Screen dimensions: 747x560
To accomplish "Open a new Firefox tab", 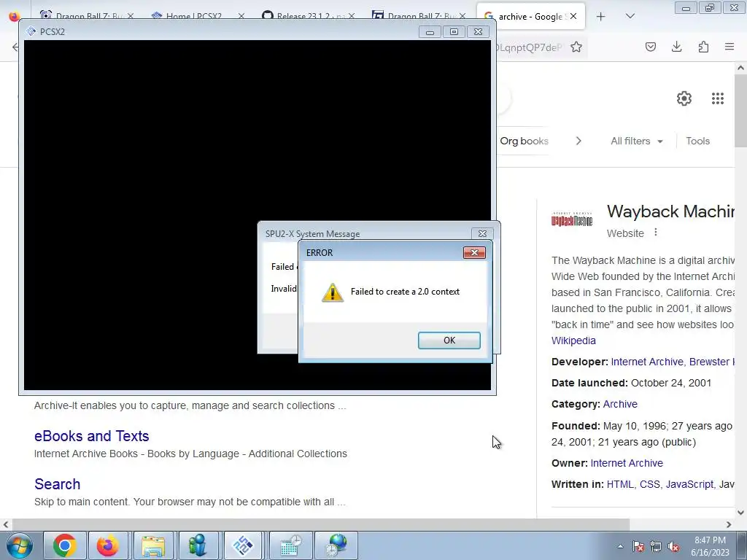I will (601, 16).
